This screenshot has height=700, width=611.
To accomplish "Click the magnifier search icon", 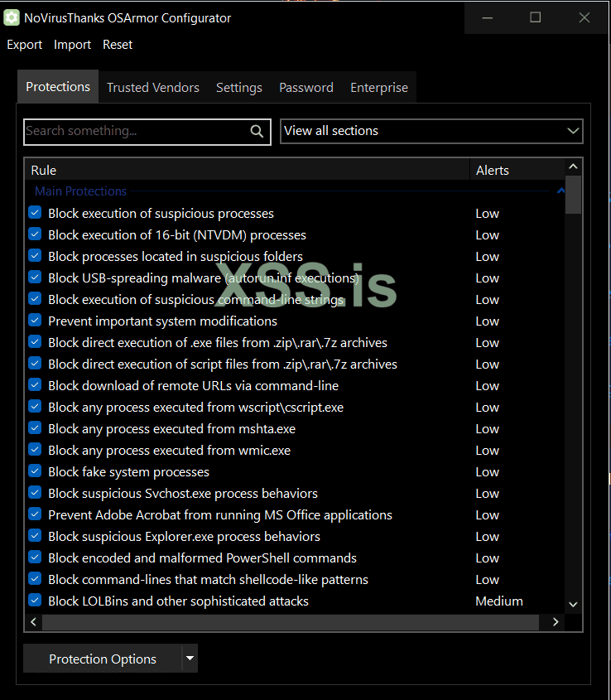I will click(x=257, y=131).
